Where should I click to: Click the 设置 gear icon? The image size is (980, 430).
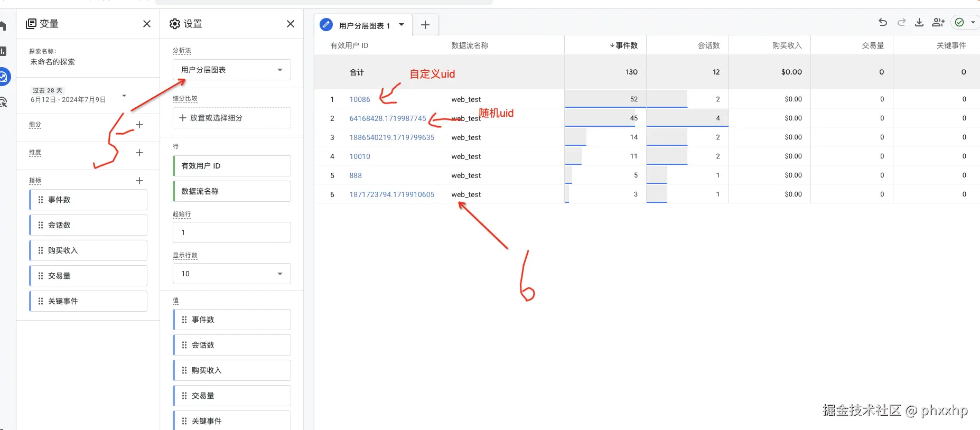coord(175,24)
